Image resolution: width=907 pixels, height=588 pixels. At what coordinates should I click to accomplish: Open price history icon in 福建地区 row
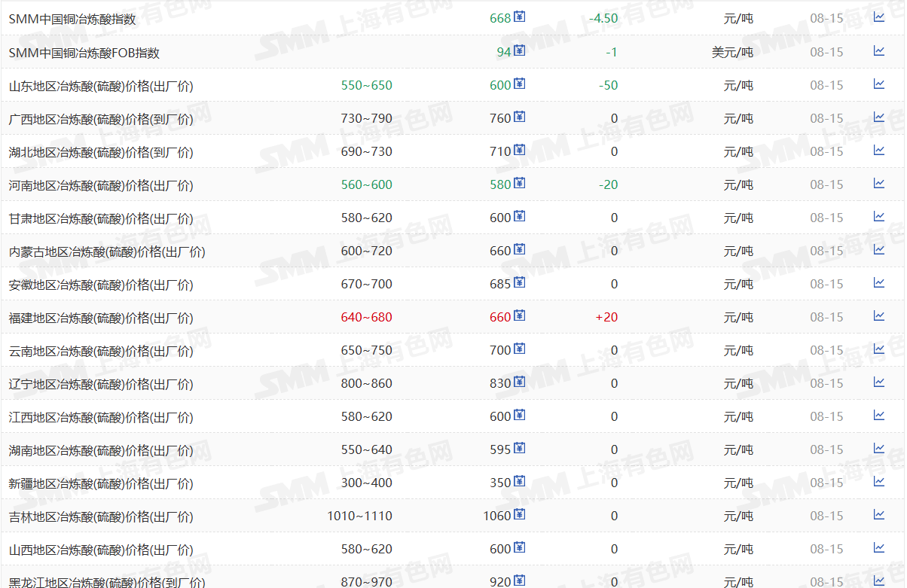(519, 315)
